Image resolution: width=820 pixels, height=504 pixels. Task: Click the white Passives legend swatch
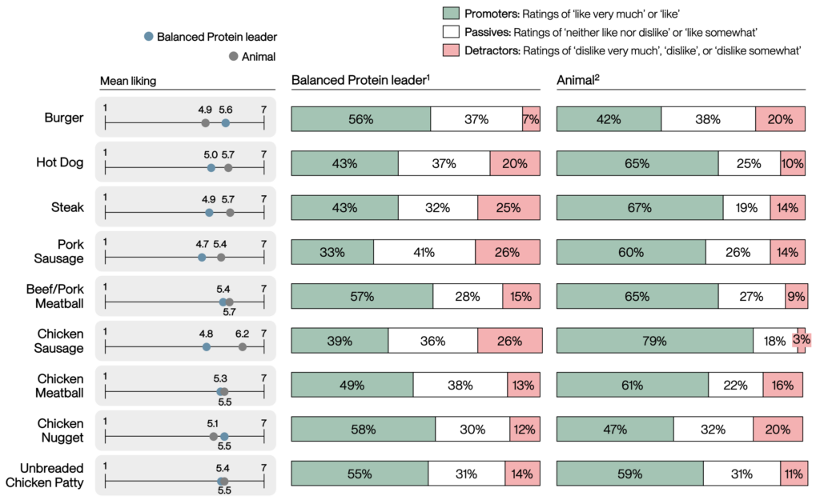coord(451,32)
